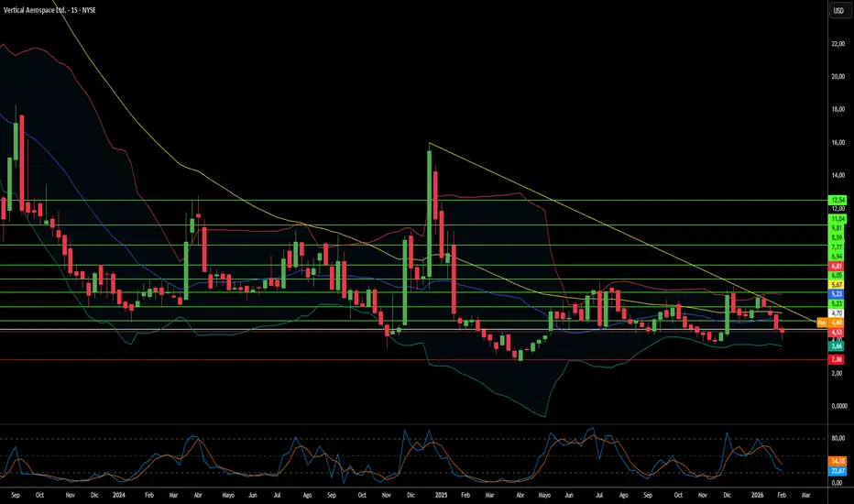Click the orange 4,60 pre-market price label

click(x=837, y=323)
